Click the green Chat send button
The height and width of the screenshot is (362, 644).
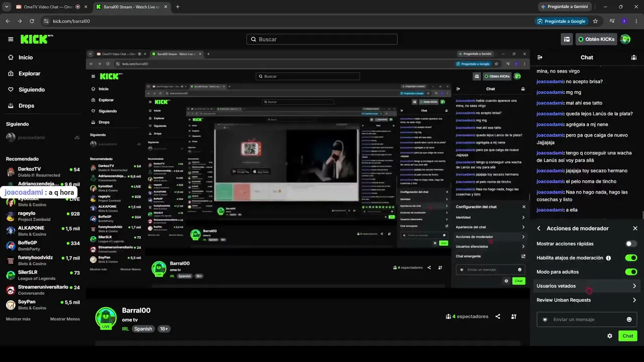(628, 336)
